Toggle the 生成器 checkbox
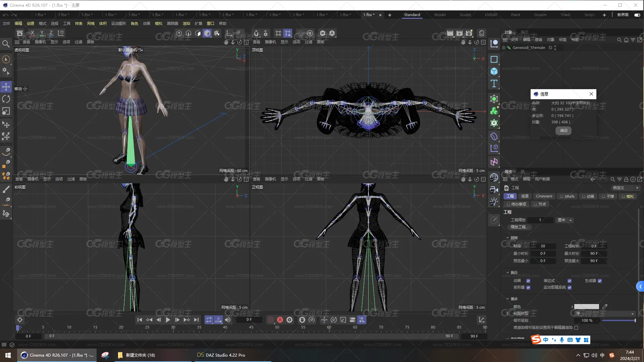 [600, 281]
